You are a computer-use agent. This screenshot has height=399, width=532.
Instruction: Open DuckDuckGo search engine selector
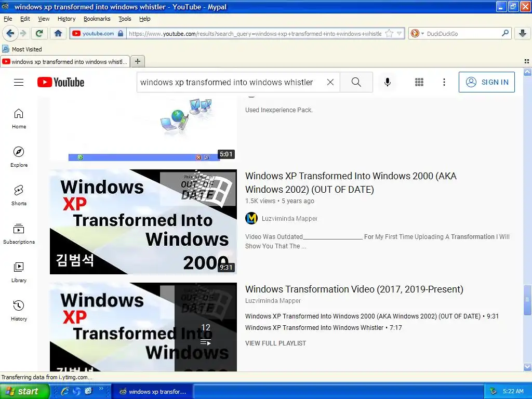(417, 33)
